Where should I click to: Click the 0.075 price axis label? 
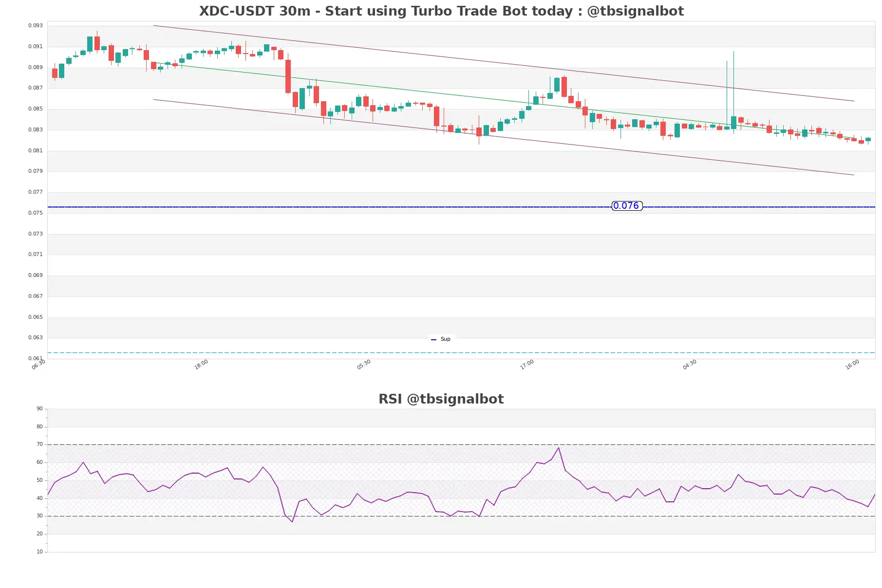coord(36,213)
